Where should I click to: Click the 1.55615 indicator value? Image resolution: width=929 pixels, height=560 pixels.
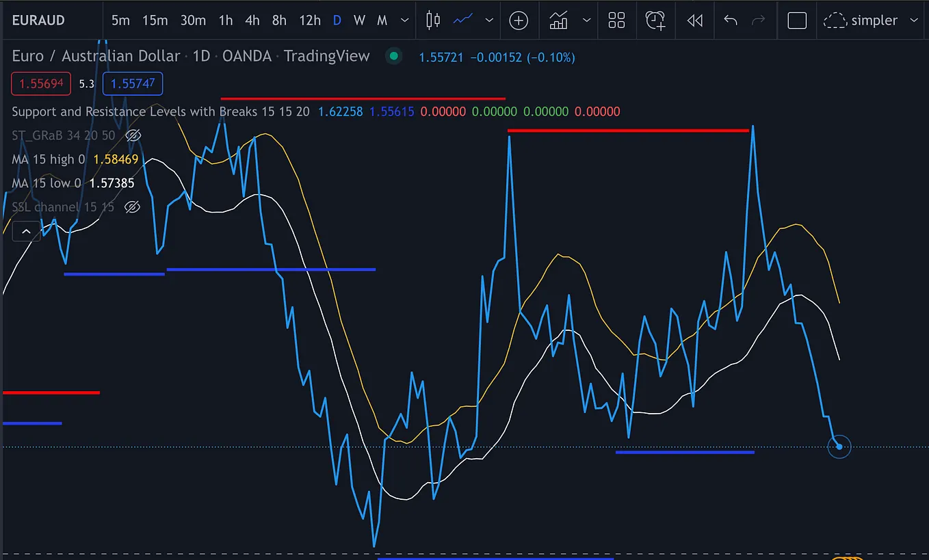click(x=392, y=111)
